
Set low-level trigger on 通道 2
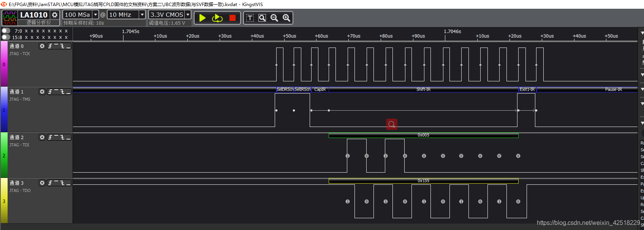[68, 137]
